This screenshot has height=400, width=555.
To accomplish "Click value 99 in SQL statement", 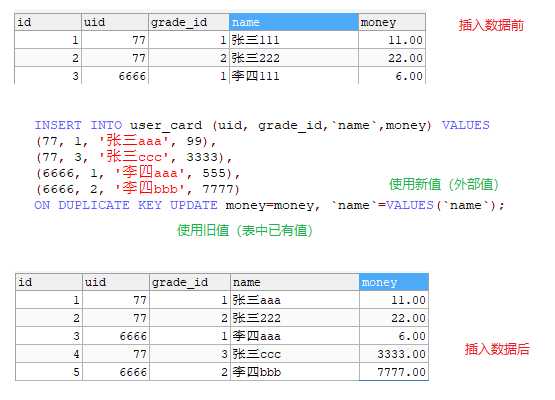I will 194,141.
